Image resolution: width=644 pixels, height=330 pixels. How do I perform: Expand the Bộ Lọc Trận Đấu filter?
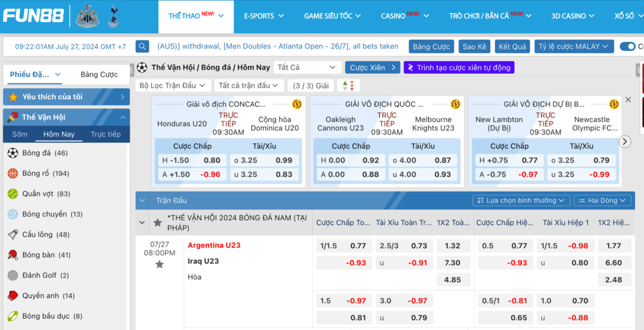pos(172,86)
